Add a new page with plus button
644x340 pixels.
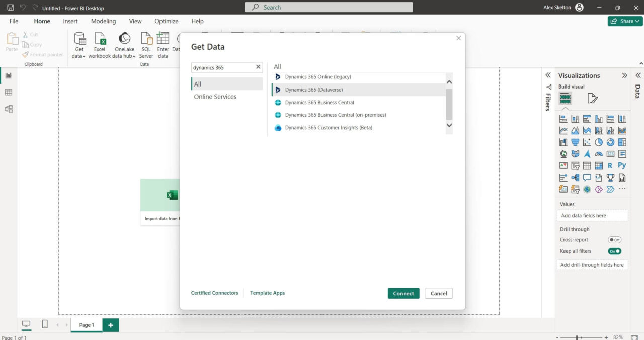tap(111, 325)
